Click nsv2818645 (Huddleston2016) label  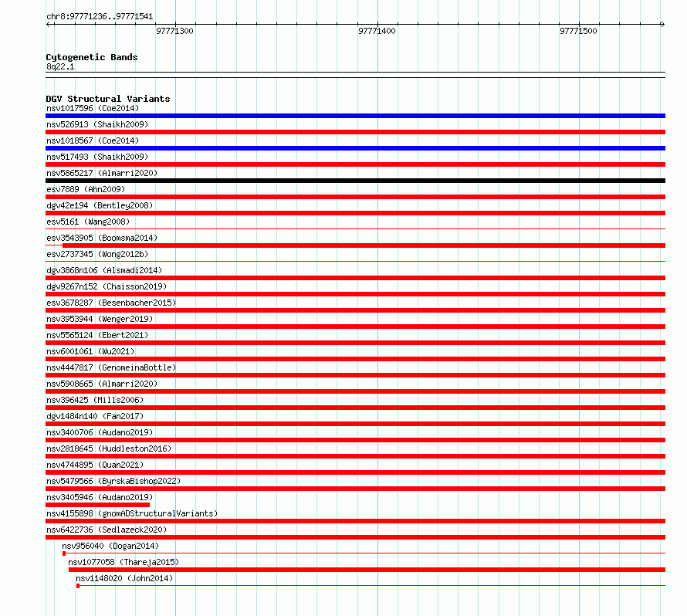pyautogui.click(x=109, y=448)
